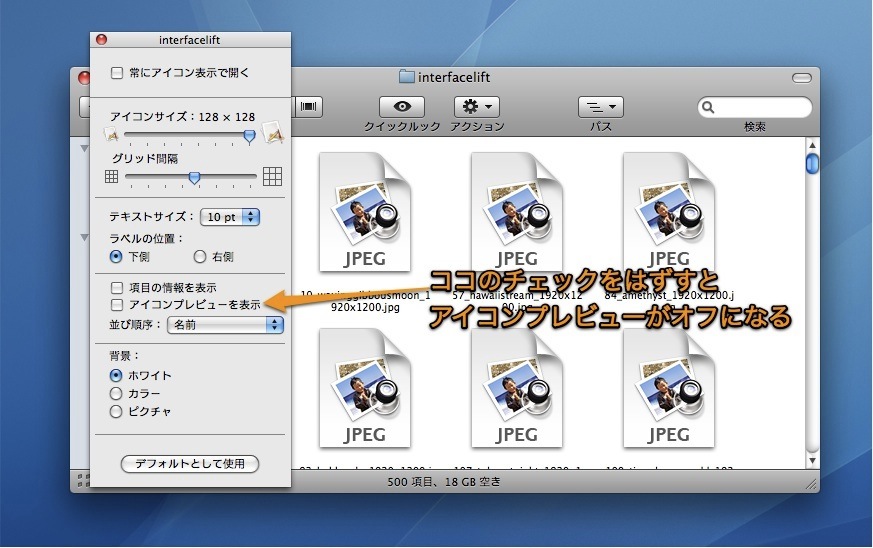
Task: Select the 右側 label position radio button
Action: [x=200, y=256]
